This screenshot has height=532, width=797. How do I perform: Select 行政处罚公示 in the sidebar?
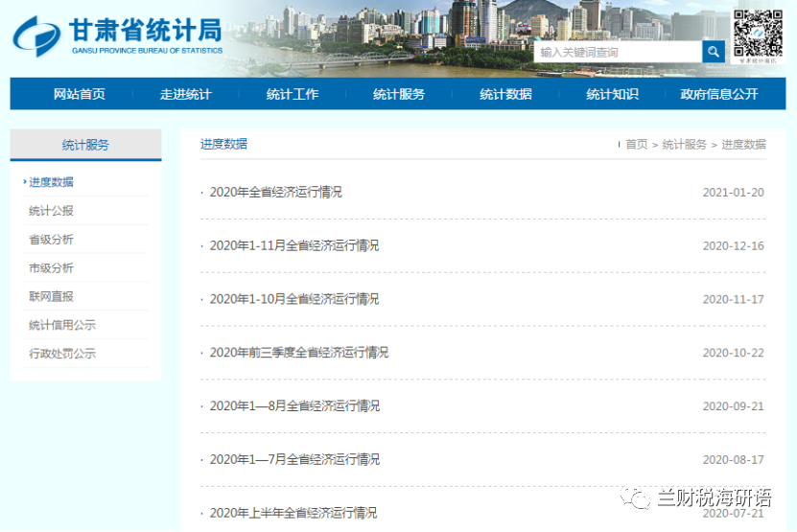[x=62, y=354]
